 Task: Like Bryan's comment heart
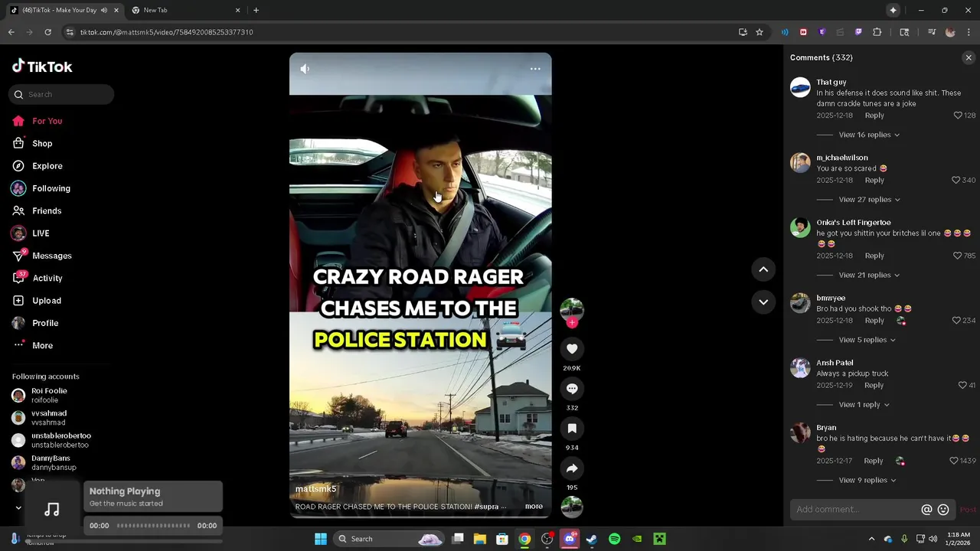coord(954,461)
